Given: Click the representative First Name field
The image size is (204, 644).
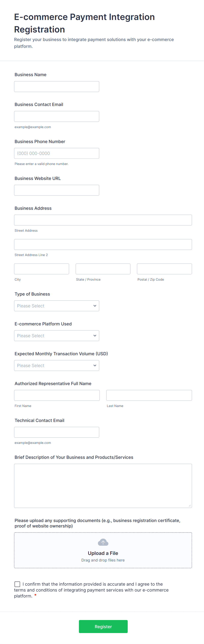Looking at the screenshot, I should (x=57, y=395).
